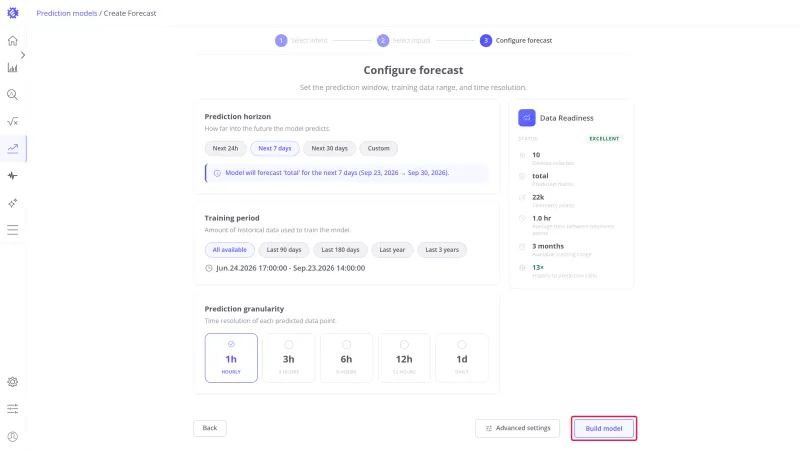Open the bar chart dashboards icon
This screenshot has height=450, width=800.
[13, 67]
